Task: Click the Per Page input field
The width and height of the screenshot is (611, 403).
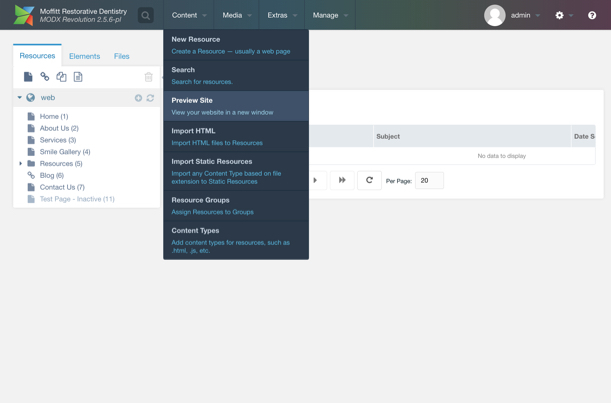Action: (429, 180)
